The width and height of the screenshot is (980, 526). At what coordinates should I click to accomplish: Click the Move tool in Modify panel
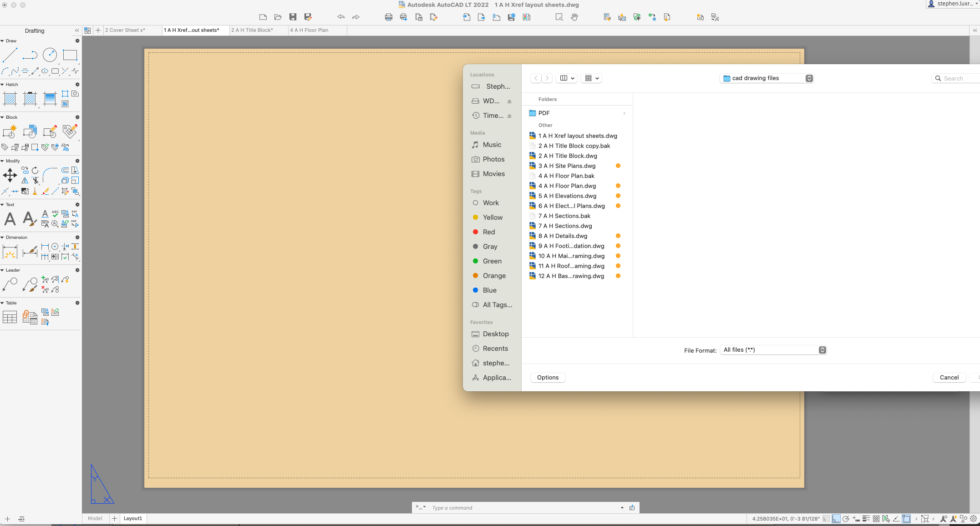pos(10,175)
